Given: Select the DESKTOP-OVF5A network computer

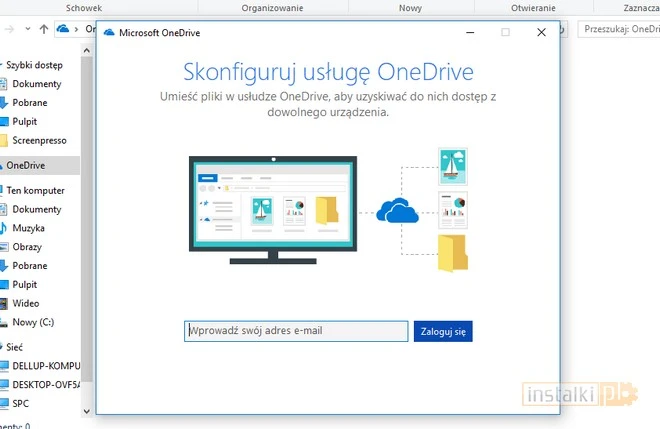Looking at the screenshot, I should coord(45,384).
